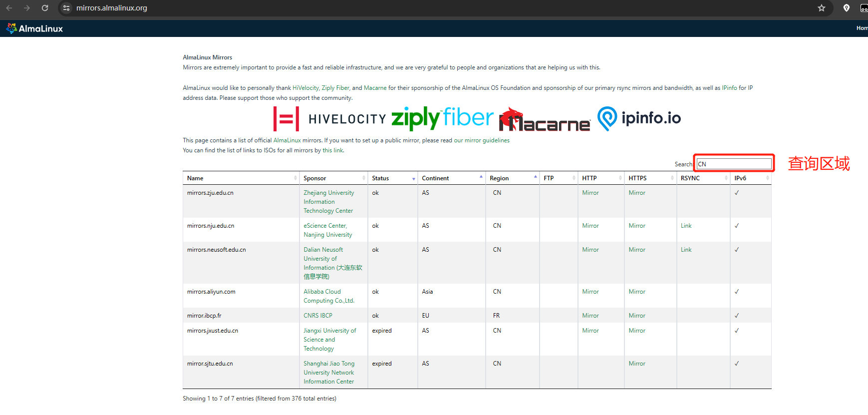Reload the page with refresh icon
This screenshot has width=868, height=415.
click(x=45, y=8)
